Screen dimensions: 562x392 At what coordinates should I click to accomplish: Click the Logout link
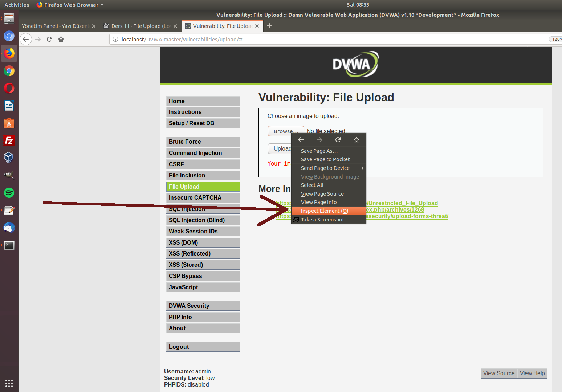203,347
